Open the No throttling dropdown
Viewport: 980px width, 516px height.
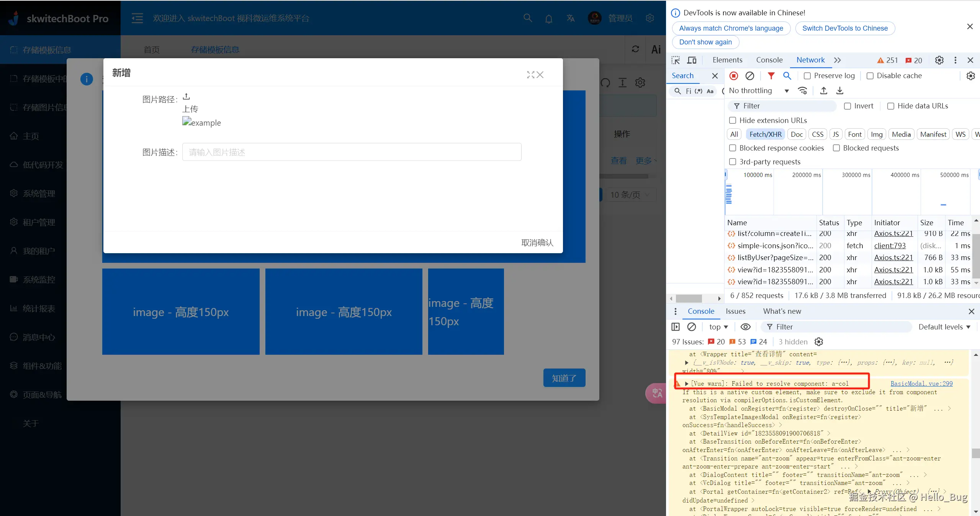(758, 91)
